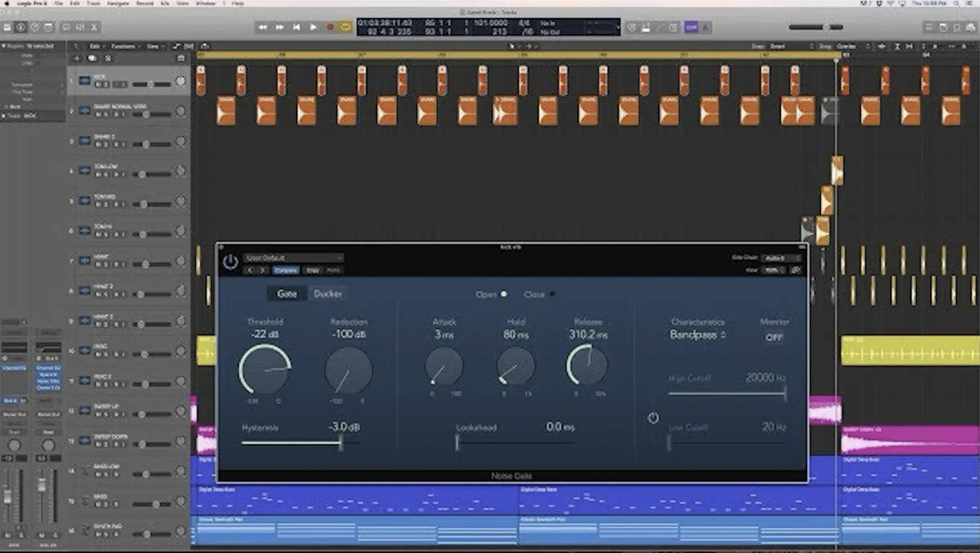The image size is (980, 553).
Task: Click the Paste button in plugin header
Action: click(333, 270)
